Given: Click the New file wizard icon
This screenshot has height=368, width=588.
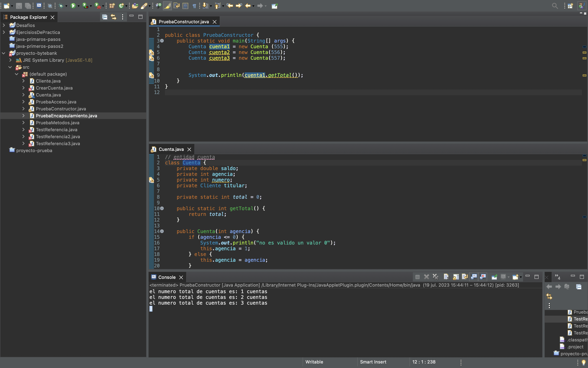Looking at the screenshot, I should 7,6.
